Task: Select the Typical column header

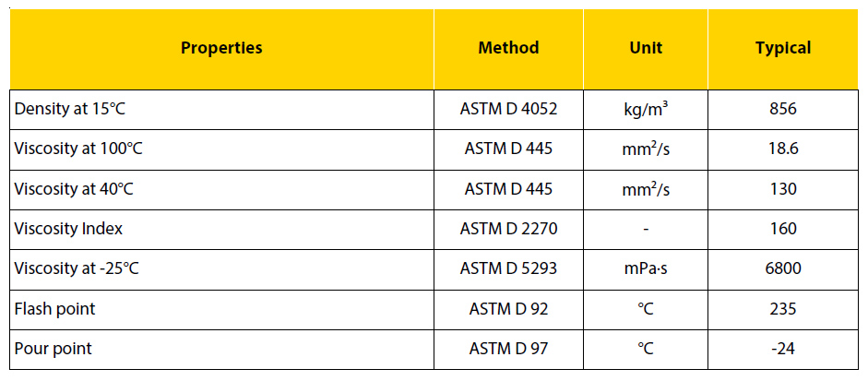Action: tap(783, 48)
